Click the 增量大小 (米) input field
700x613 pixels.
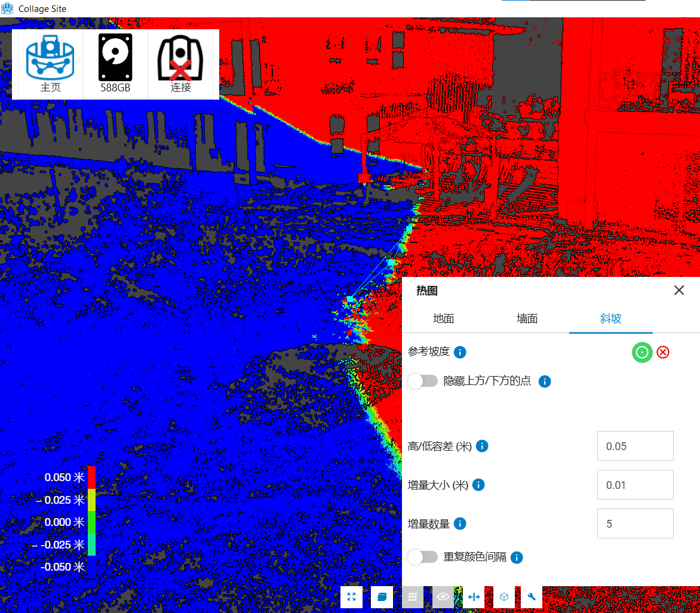(x=635, y=485)
